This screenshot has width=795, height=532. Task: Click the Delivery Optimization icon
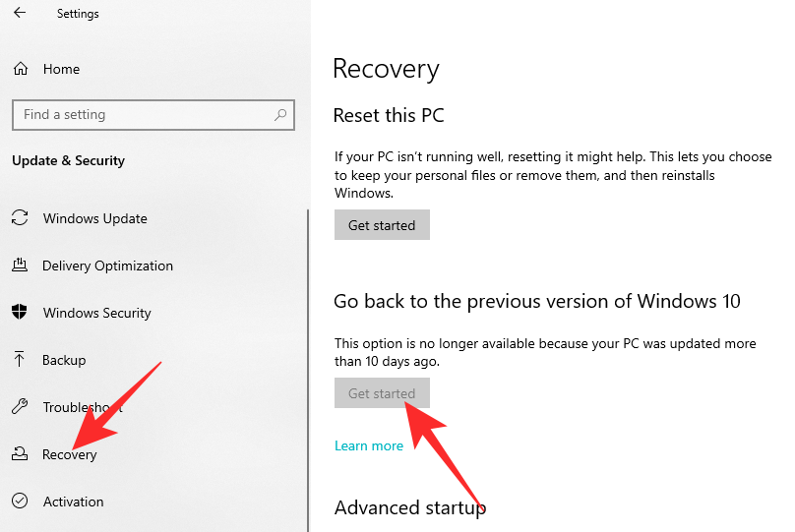20,266
